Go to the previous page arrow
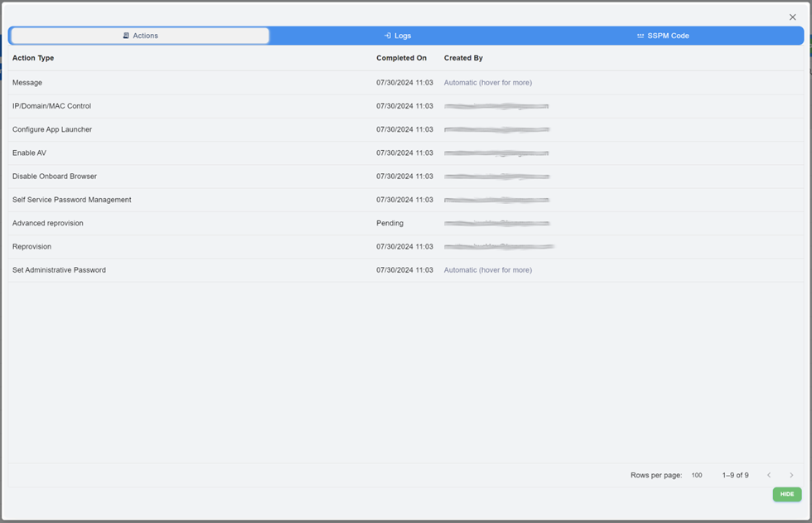The height and width of the screenshot is (523, 812). 769,475
